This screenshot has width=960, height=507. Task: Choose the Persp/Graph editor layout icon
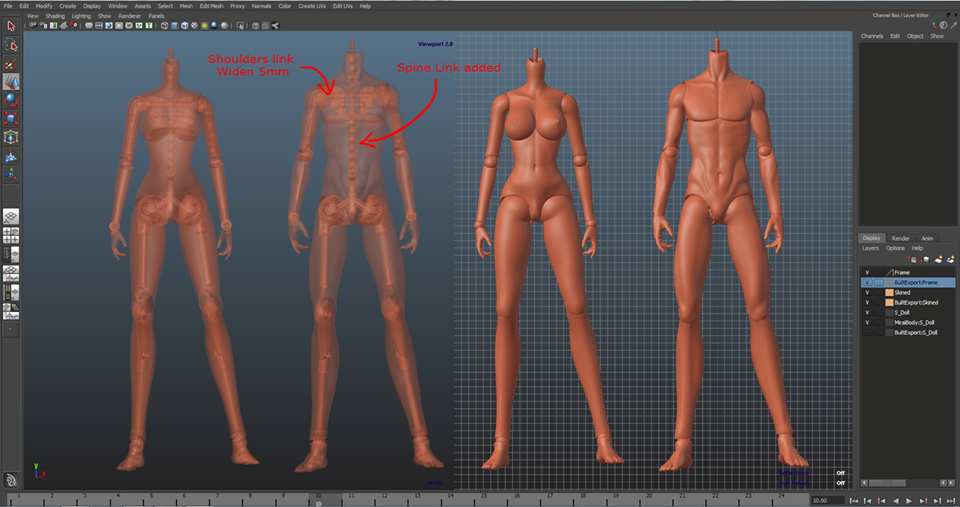coord(10,273)
